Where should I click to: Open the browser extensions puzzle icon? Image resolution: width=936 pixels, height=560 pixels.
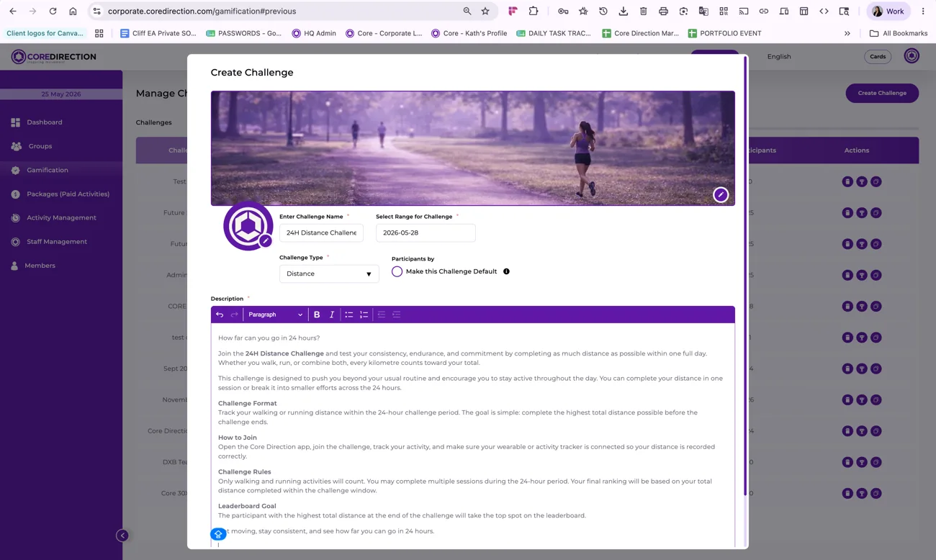534,12
